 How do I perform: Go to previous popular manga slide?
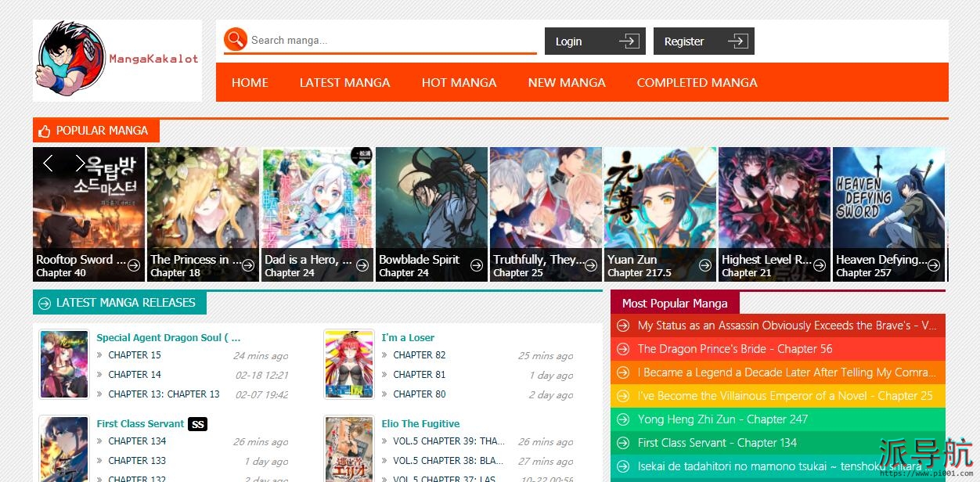[48, 163]
